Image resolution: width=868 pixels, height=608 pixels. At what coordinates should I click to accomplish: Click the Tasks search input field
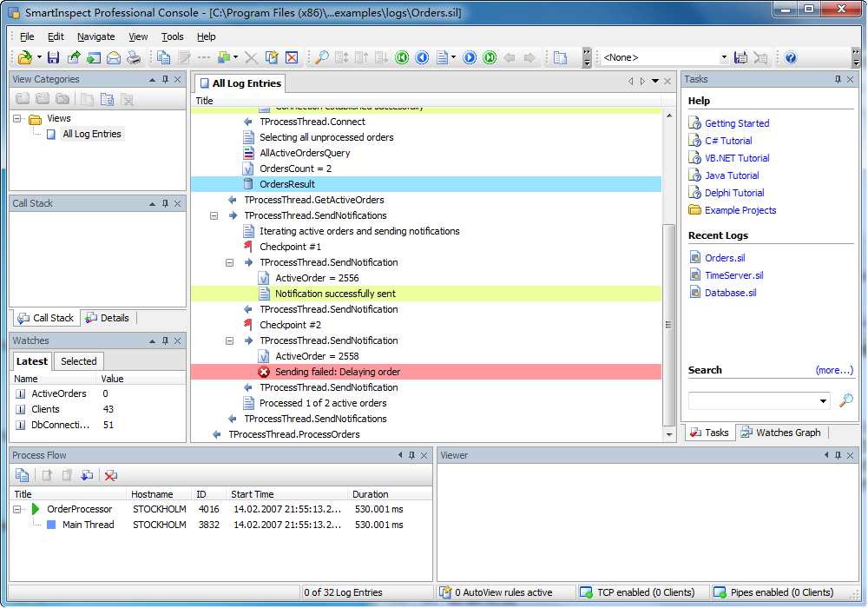click(753, 400)
